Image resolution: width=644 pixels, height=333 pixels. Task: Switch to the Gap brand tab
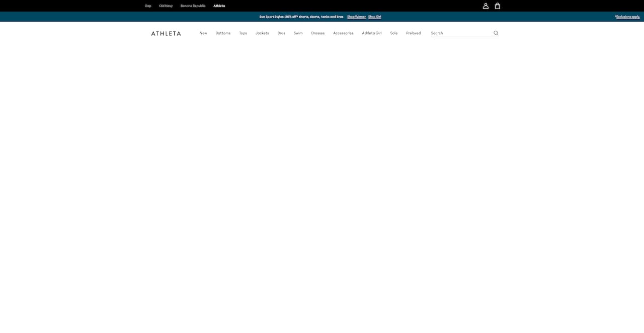click(x=148, y=6)
